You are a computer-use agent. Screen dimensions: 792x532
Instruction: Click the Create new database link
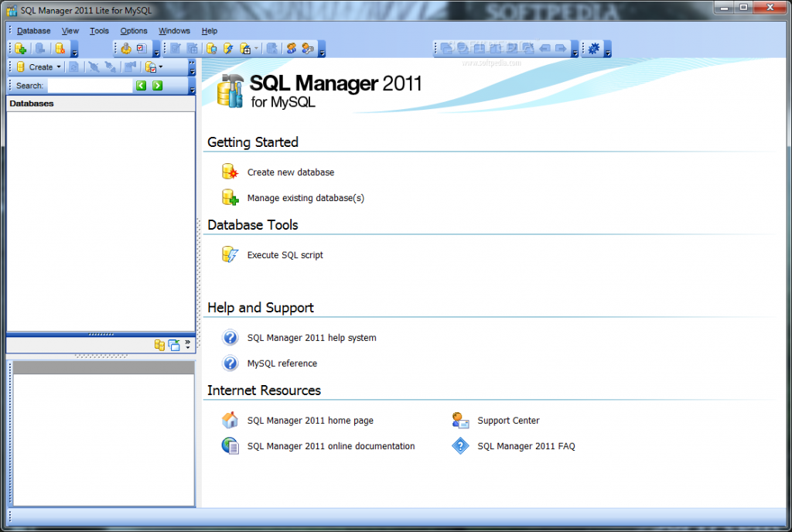pos(291,172)
